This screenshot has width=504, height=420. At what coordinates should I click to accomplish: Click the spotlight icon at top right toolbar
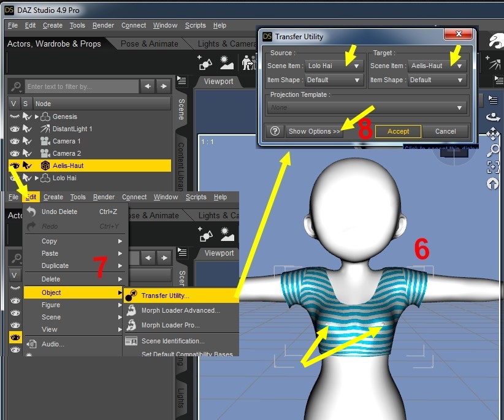(x=494, y=63)
